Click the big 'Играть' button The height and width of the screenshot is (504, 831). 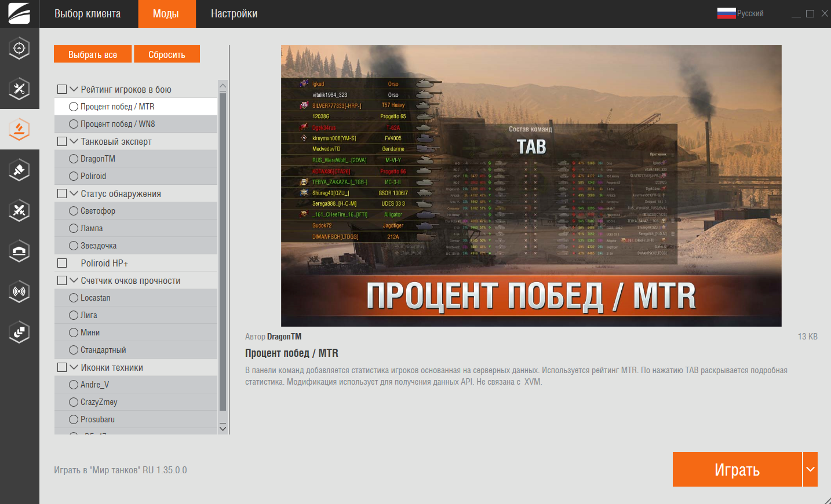[x=737, y=469]
